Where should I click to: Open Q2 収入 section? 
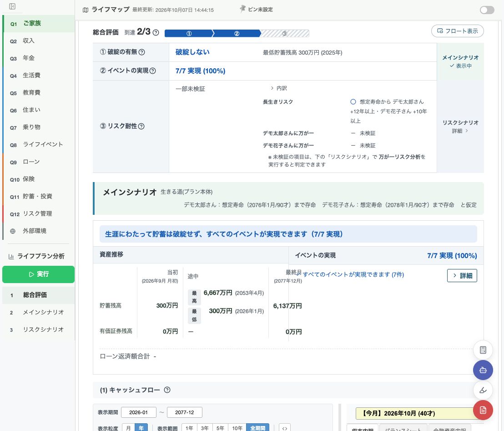(x=39, y=41)
